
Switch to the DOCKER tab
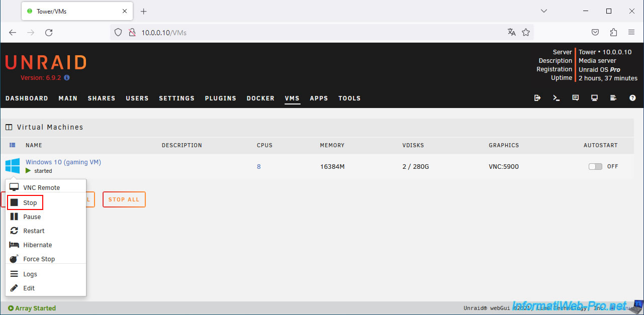[x=260, y=98]
